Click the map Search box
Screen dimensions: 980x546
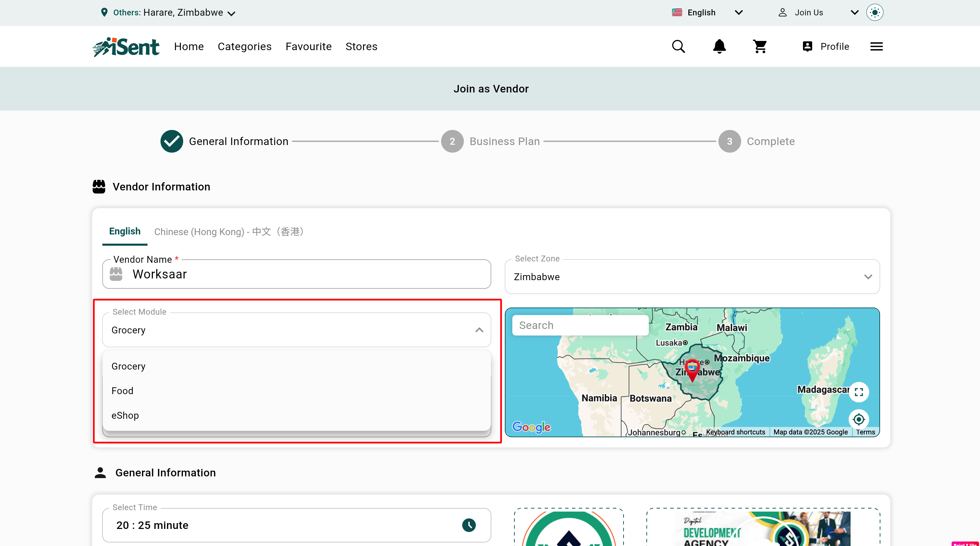[580, 325]
